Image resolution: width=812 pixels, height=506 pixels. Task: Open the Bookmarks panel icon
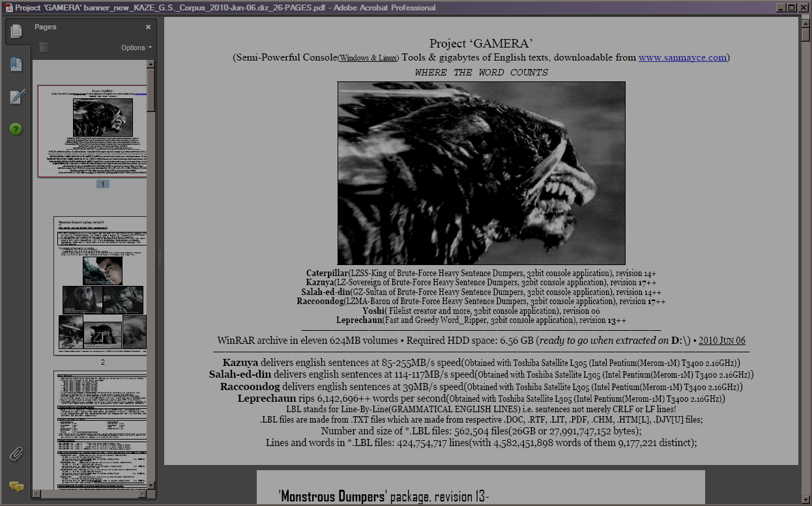click(x=16, y=64)
